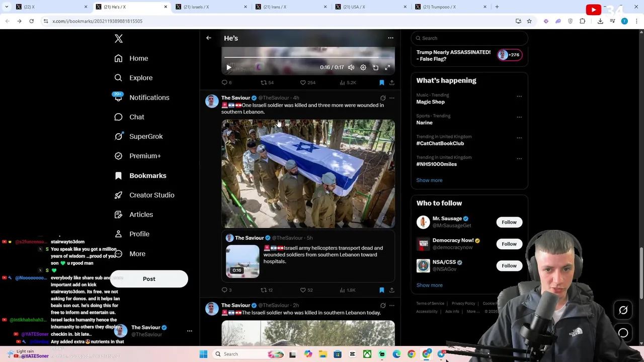The height and width of the screenshot is (362, 644).
Task: Open the quoted helicopter video thumbnail
Action: point(243,261)
